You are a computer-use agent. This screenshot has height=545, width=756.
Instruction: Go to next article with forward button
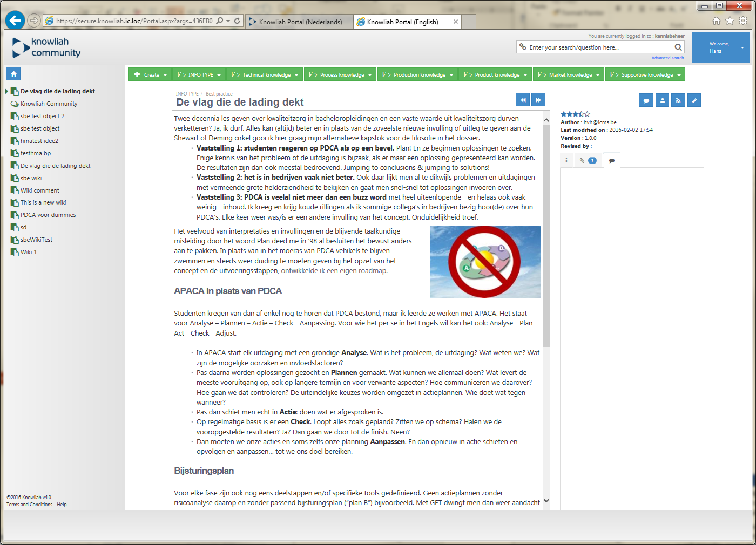pos(538,100)
